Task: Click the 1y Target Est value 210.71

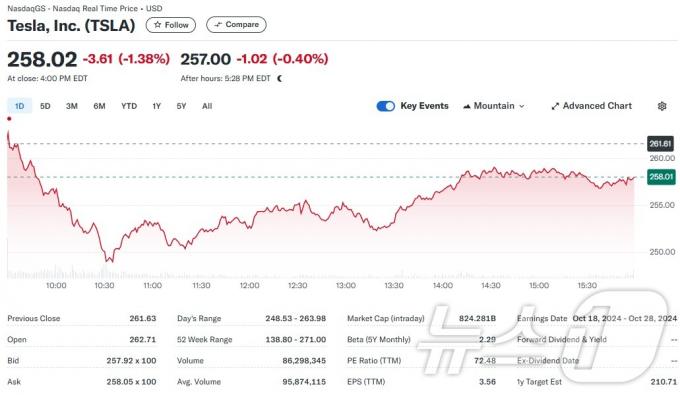Action: click(664, 382)
